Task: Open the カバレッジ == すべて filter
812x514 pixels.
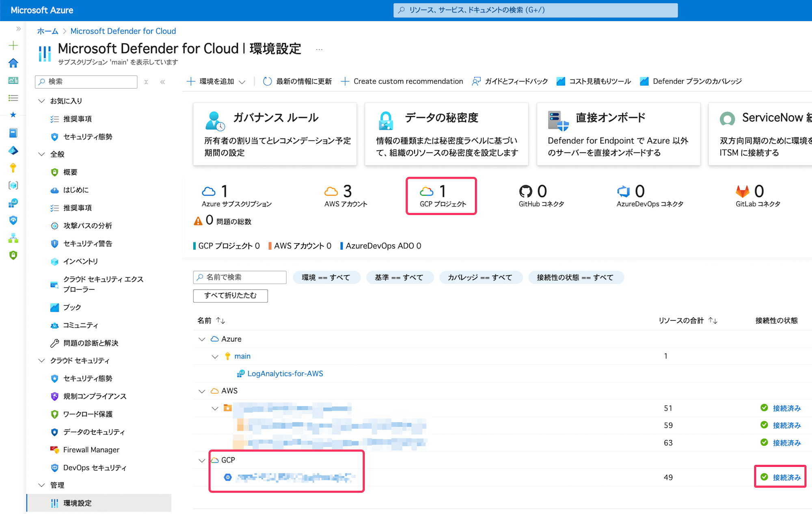Action: click(480, 277)
